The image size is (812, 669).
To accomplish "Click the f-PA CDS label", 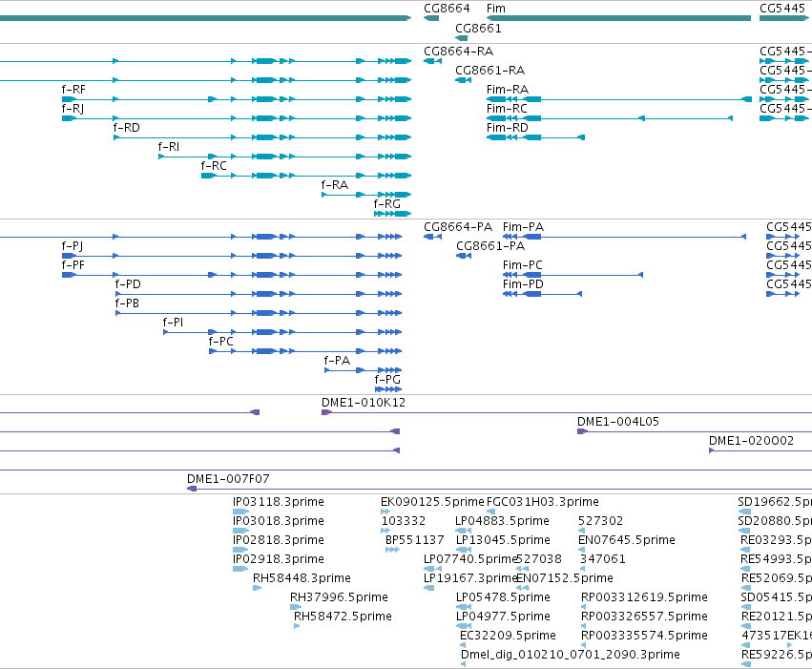I will [337, 361].
